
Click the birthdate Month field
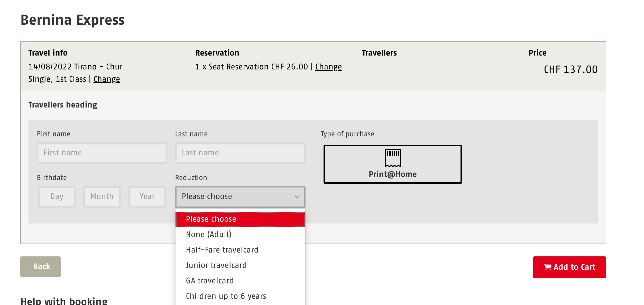(x=102, y=197)
